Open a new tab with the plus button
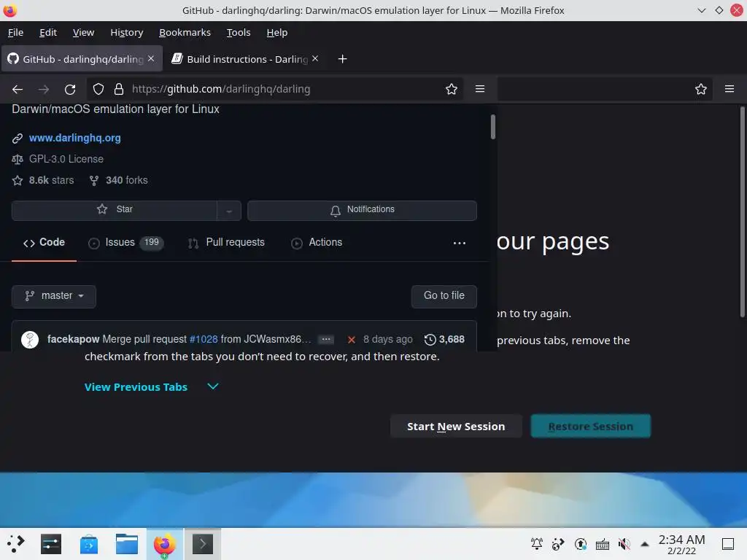The height and width of the screenshot is (560, 747). click(343, 59)
